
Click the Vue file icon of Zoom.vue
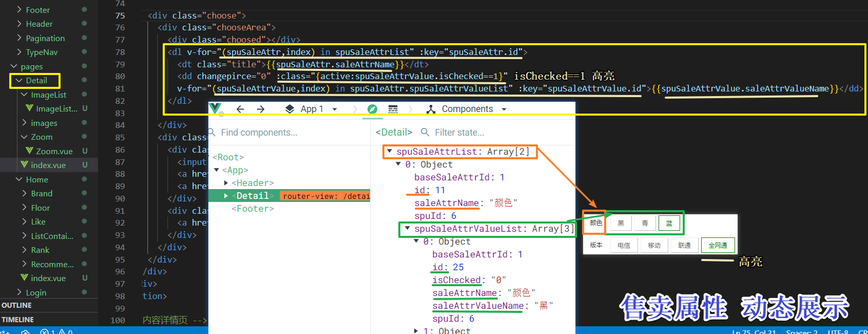click(x=29, y=151)
